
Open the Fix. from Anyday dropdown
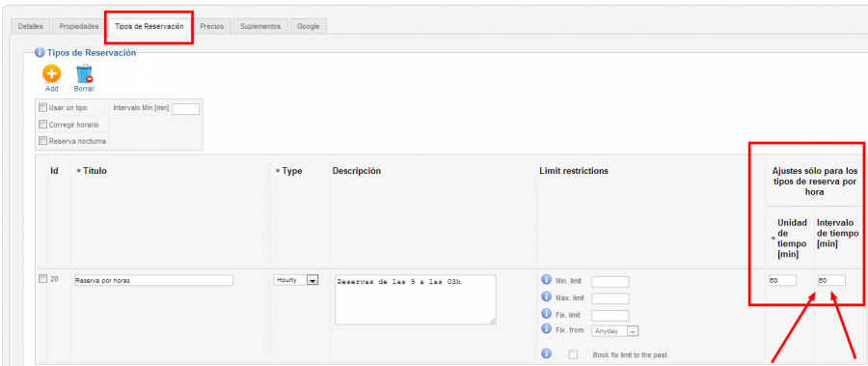(615, 331)
